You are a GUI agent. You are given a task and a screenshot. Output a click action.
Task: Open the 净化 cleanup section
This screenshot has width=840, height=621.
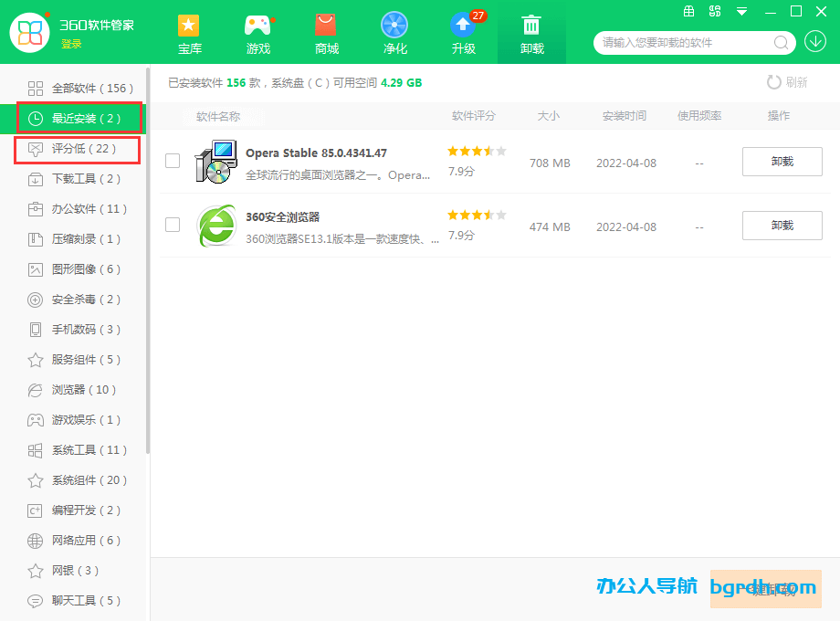394,33
